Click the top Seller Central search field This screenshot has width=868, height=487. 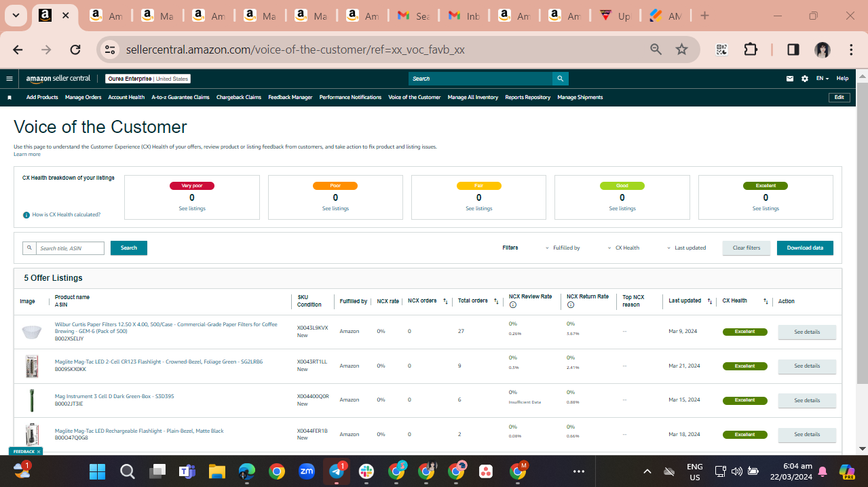(480, 79)
